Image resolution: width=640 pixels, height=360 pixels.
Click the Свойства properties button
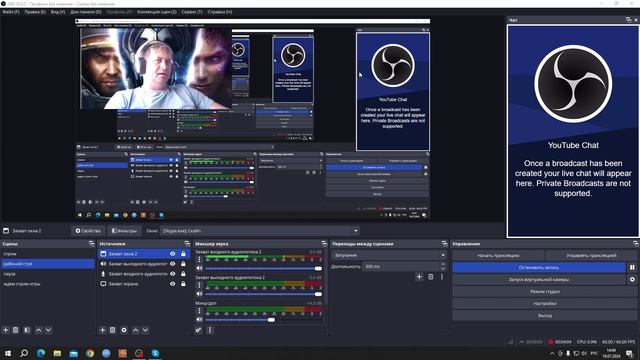tap(88, 231)
